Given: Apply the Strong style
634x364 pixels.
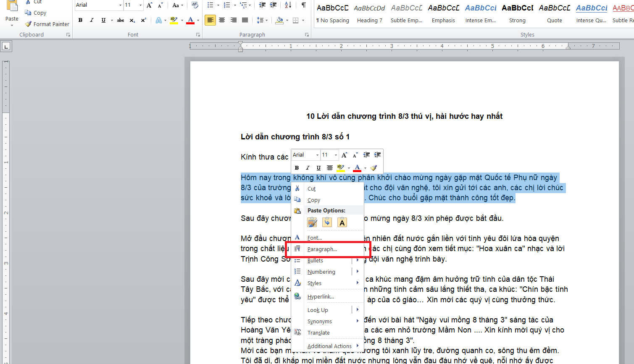Looking at the screenshot, I should click(517, 13).
